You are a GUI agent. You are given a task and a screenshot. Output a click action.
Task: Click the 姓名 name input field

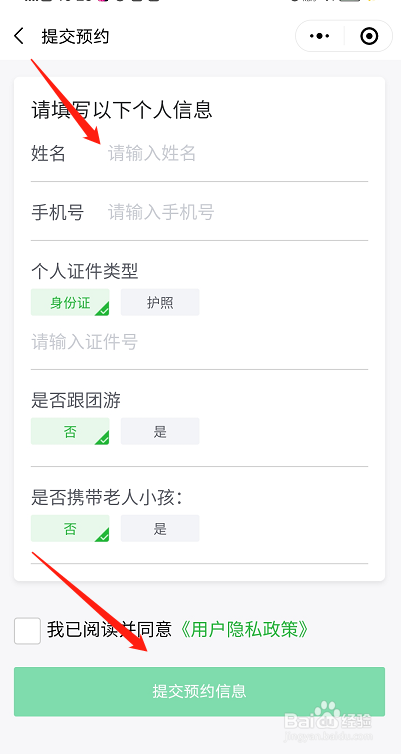[x=237, y=154]
